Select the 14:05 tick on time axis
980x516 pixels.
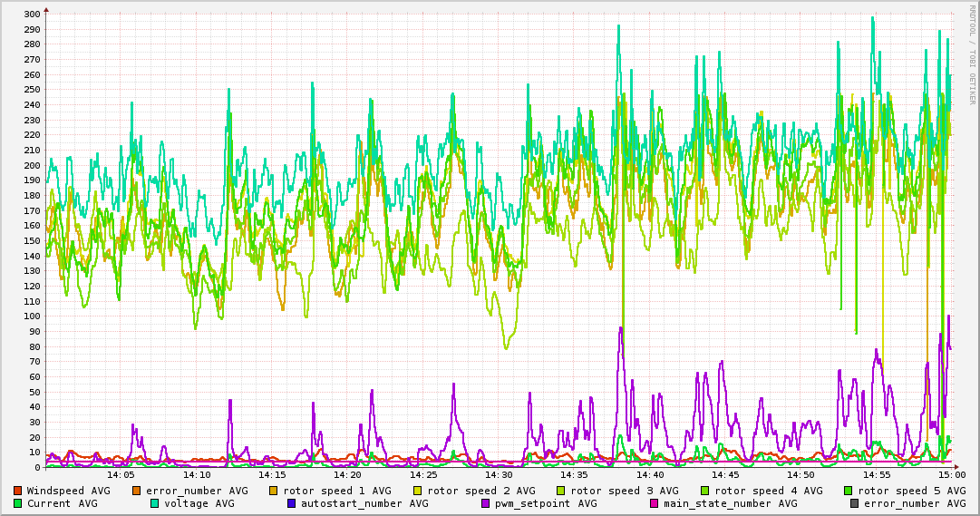pos(121,475)
